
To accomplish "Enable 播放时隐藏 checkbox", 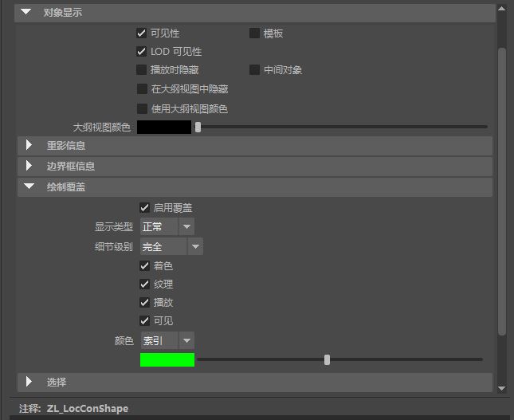I will (x=141, y=70).
